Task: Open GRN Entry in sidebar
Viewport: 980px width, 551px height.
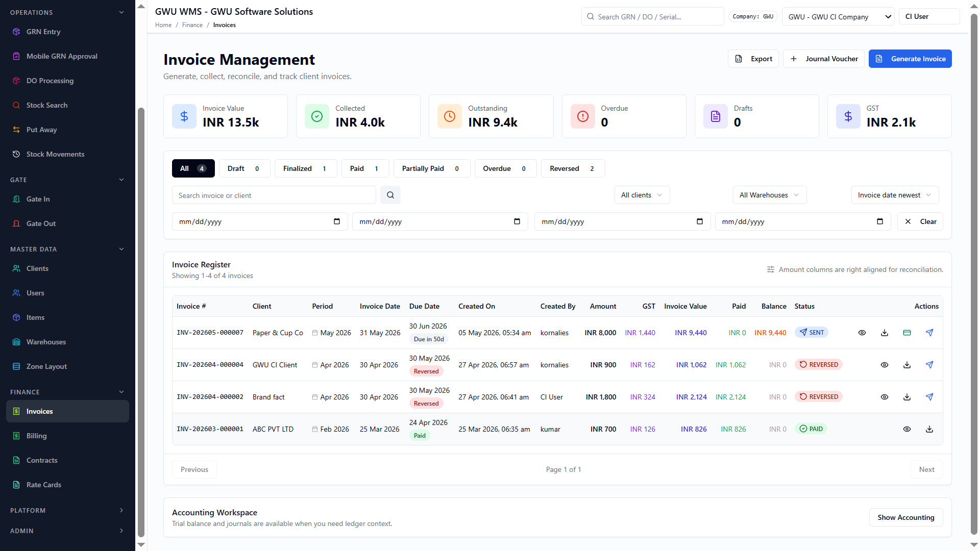Action: point(67,32)
